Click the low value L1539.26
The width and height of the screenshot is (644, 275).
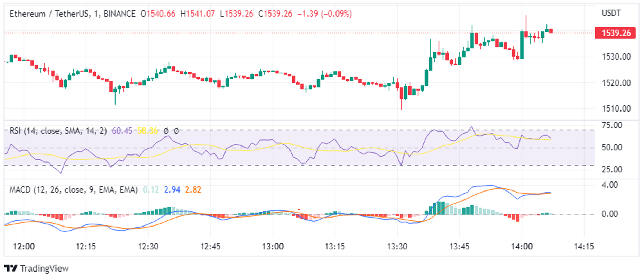click(x=237, y=14)
